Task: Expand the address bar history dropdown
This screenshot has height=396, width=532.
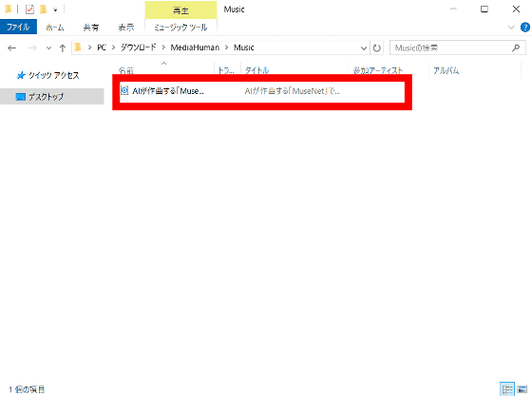Action: tap(364, 48)
